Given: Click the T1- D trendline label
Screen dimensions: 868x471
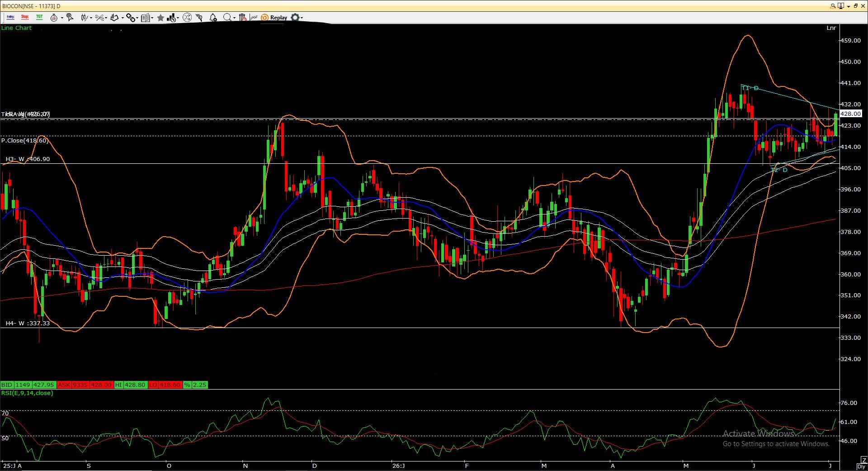Looking at the screenshot, I should click(750, 88).
